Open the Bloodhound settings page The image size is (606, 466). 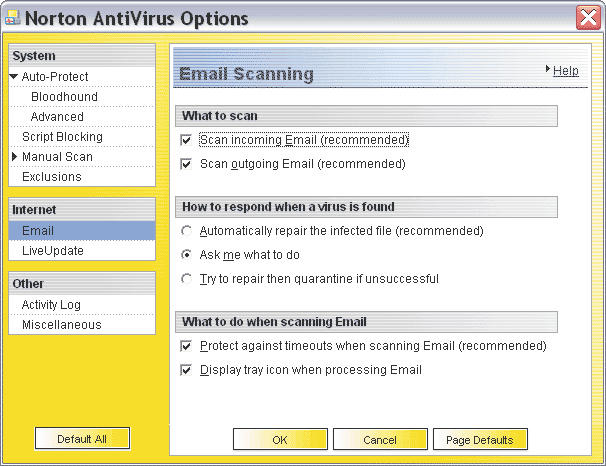click(64, 97)
